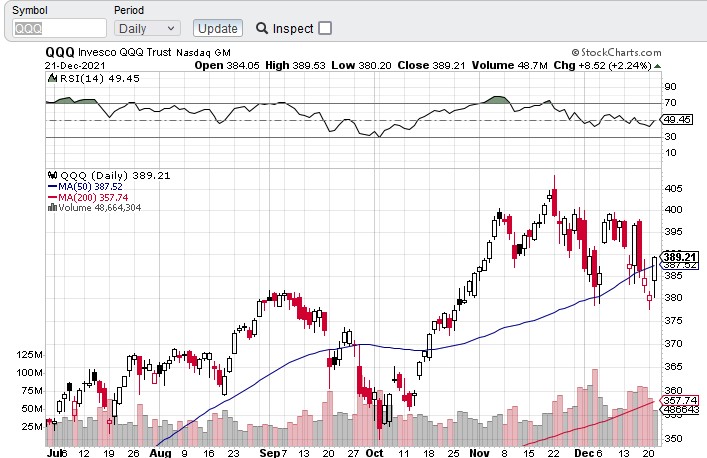Click the green up-arrow beside Chg value
The image size is (707, 458).
coord(657,66)
